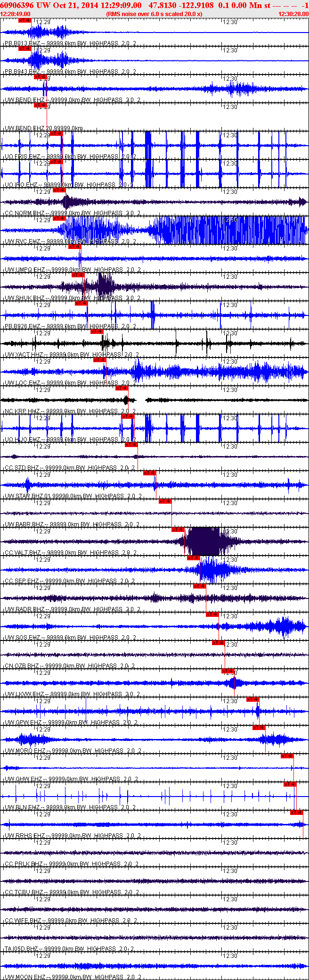The height and width of the screenshot is (980, 309).
Task: Select the red pick flag on CC.VALT trace
Action: coord(178,530)
